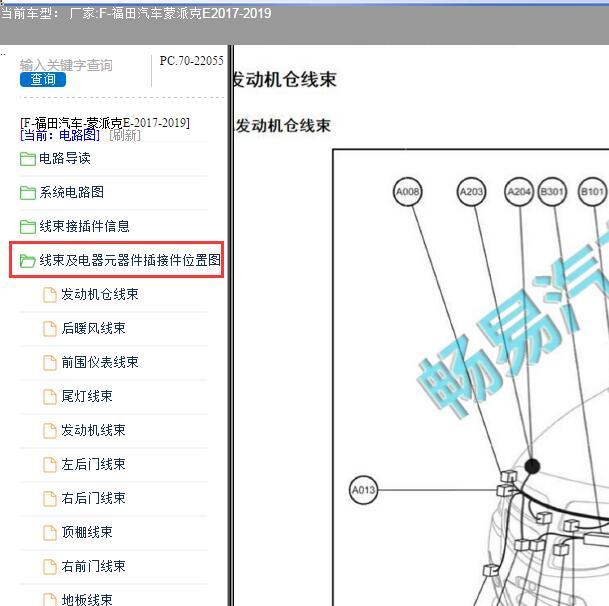Expand the 线束接插件信息 tree item
This screenshot has width=609, height=606.
tap(84, 226)
